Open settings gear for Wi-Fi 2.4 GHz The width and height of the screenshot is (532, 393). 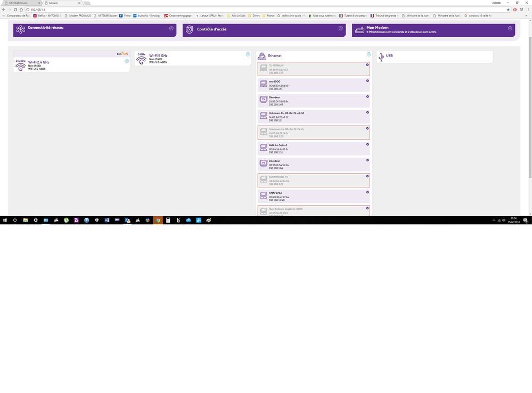[127, 61]
